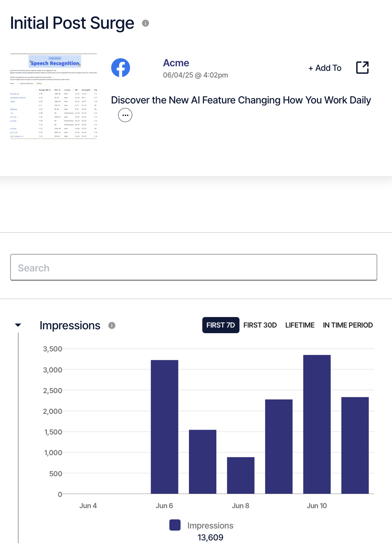Viewport: 392px width, 552px height.
Task: Toggle the Impressions legend swatch
Action: (x=175, y=525)
